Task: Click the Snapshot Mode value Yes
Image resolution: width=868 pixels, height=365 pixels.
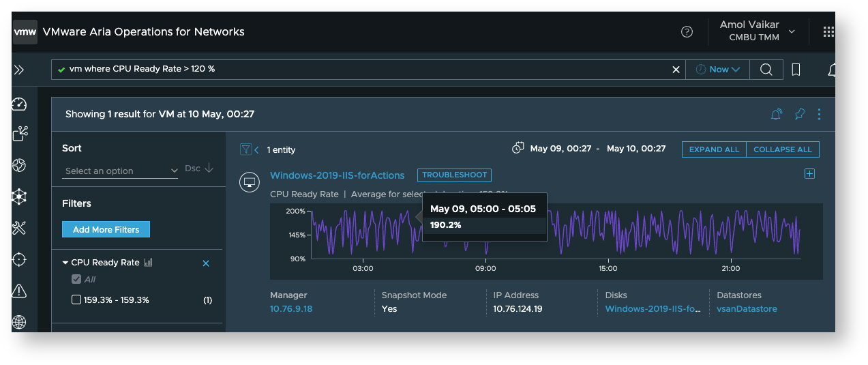Action: pos(389,309)
